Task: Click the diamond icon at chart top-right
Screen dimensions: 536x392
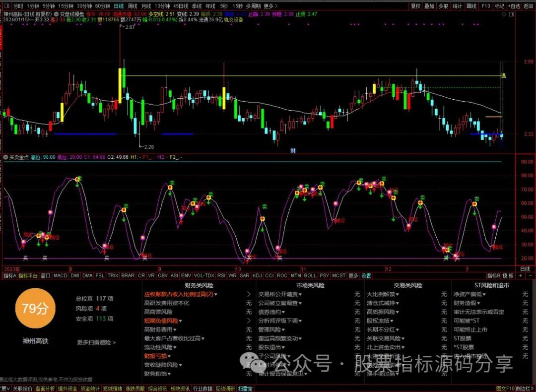Action: click(x=504, y=14)
